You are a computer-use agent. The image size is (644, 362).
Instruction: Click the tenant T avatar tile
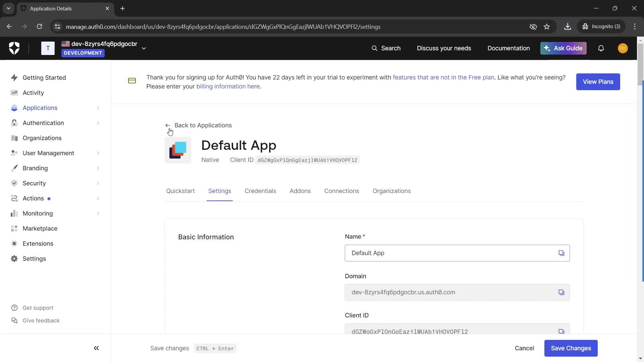(48, 48)
